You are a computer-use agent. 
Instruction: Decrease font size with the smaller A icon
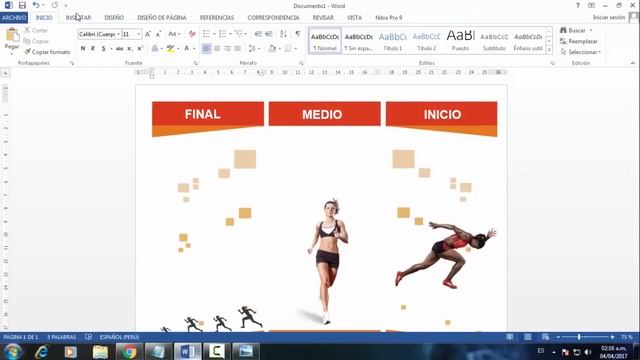158,34
